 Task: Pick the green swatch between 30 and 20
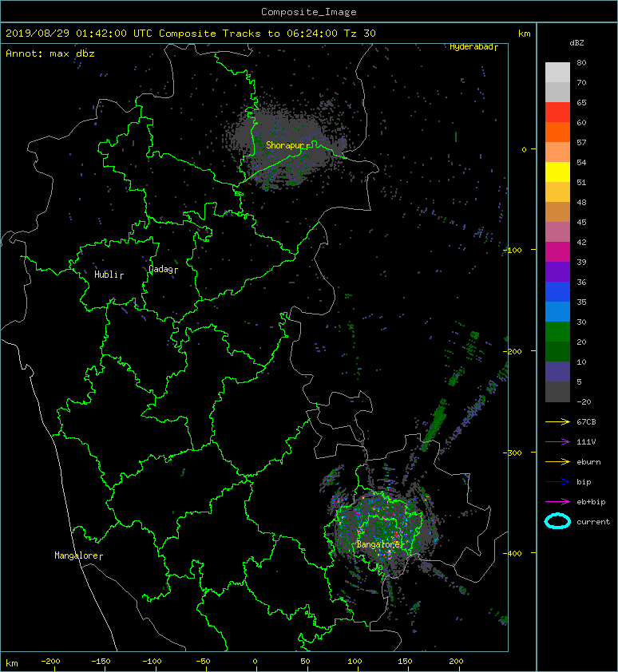coord(557,332)
